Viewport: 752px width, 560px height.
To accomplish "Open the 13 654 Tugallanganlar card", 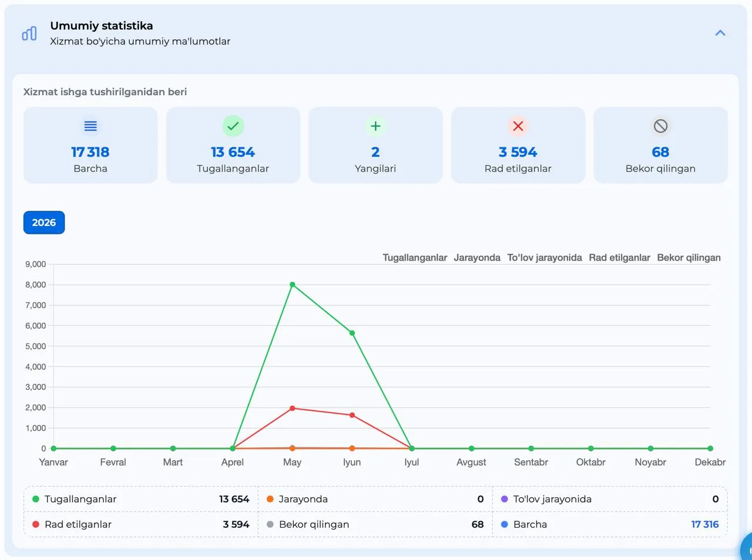I will click(x=233, y=145).
